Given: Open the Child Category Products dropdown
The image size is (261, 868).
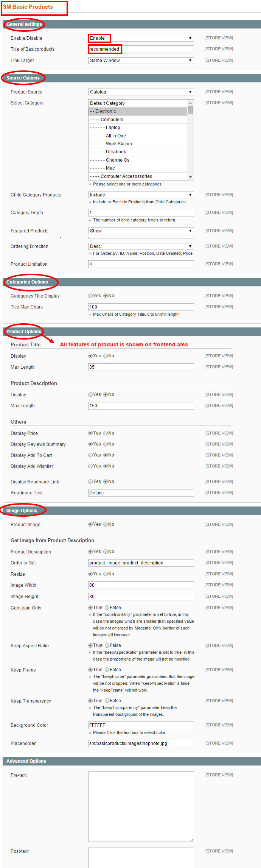Looking at the screenshot, I should (x=141, y=195).
